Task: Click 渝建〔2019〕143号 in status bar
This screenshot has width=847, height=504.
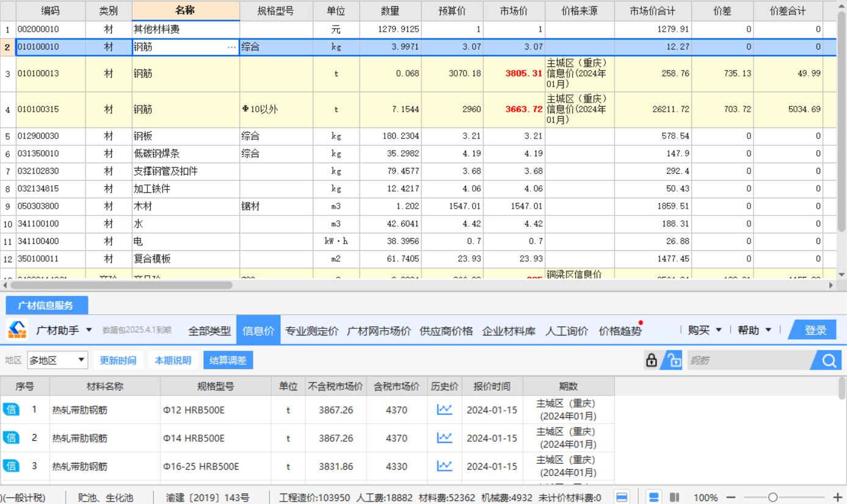Action: coord(208,498)
